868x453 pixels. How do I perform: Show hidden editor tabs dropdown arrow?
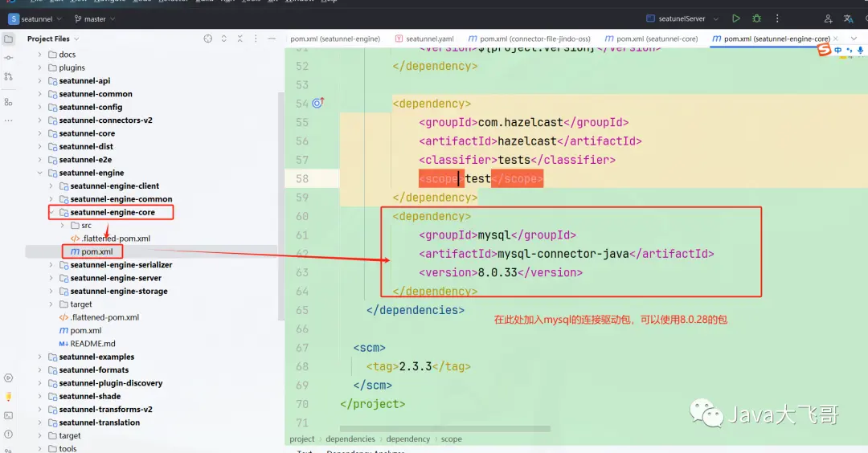pyautogui.click(x=854, y=39)
